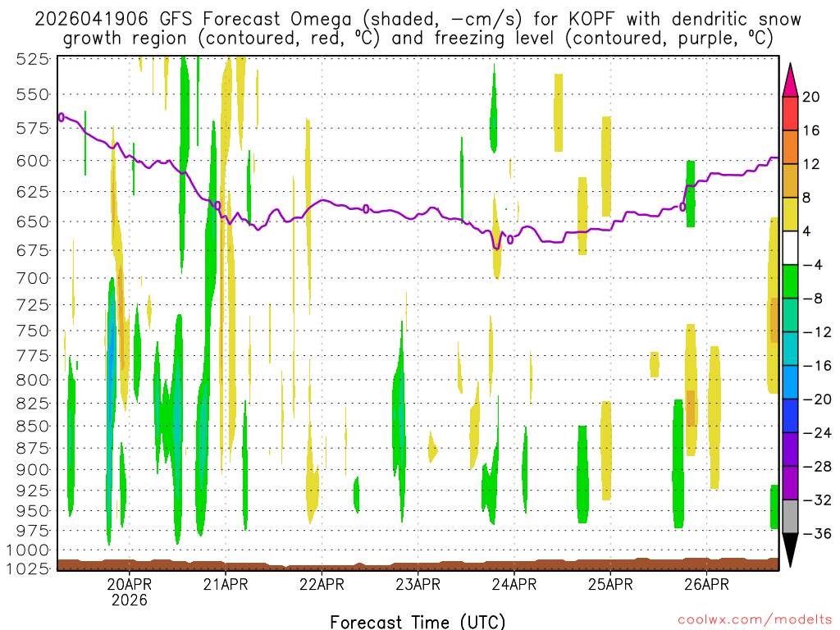Click the 550 pressure level label

tap(33, 95)
